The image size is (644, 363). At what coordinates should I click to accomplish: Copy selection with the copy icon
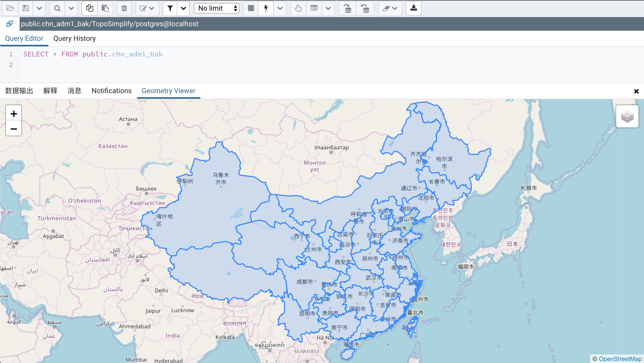pyautogui.click(x=90, y=8)
